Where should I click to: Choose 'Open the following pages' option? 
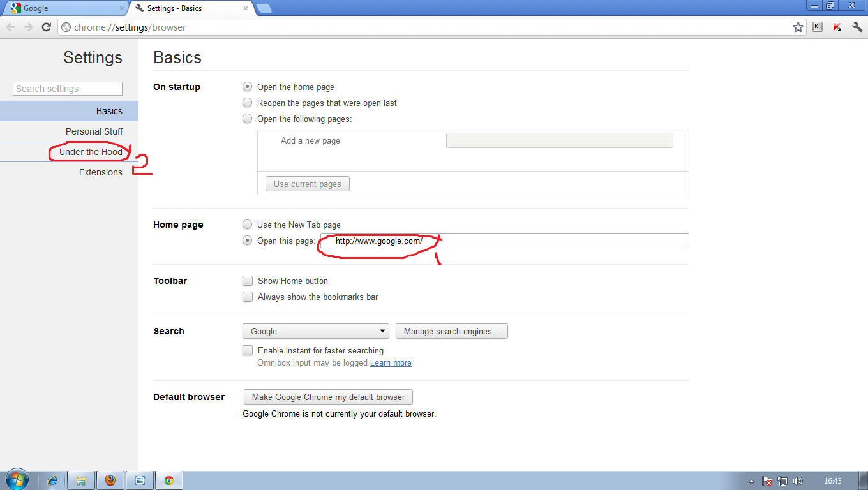(x=247, y=119)
